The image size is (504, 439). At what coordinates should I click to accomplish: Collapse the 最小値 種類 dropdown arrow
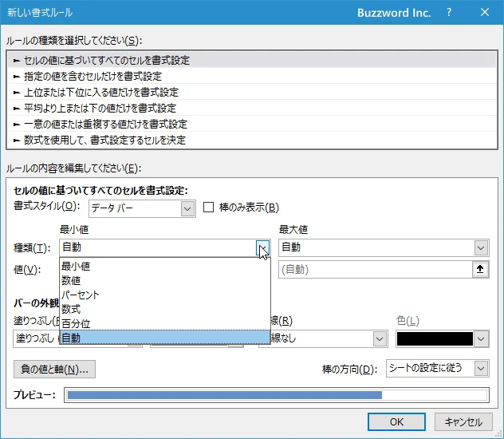(263, 247)
